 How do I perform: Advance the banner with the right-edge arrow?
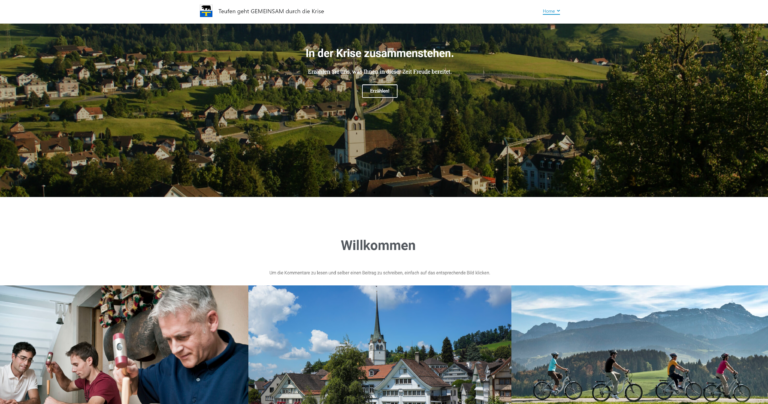click(766, 72)
